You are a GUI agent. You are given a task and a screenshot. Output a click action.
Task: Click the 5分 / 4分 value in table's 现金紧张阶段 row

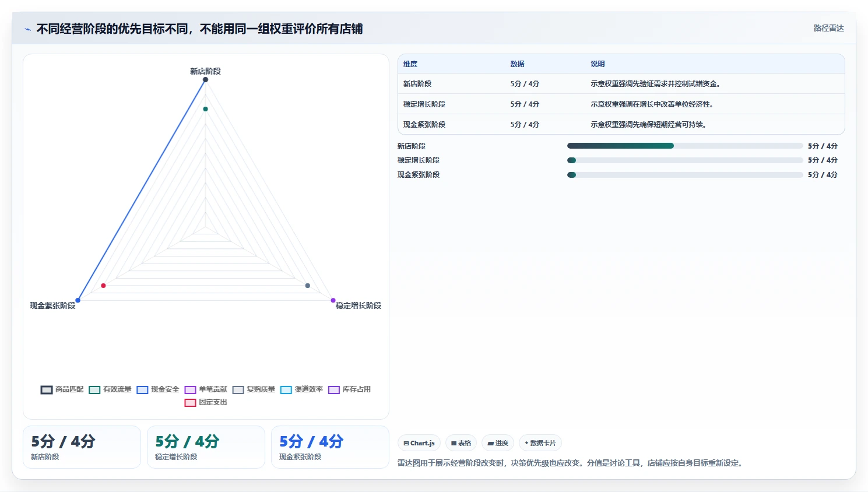click(525, 125)
